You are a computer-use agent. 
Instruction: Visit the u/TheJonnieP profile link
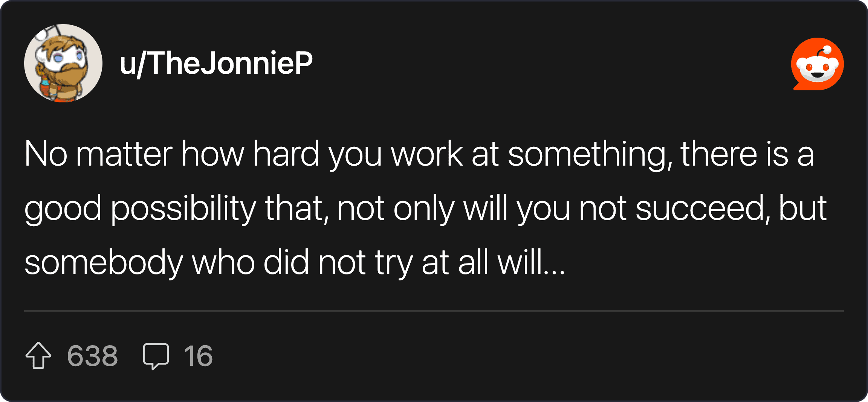(x=216, y=63)
